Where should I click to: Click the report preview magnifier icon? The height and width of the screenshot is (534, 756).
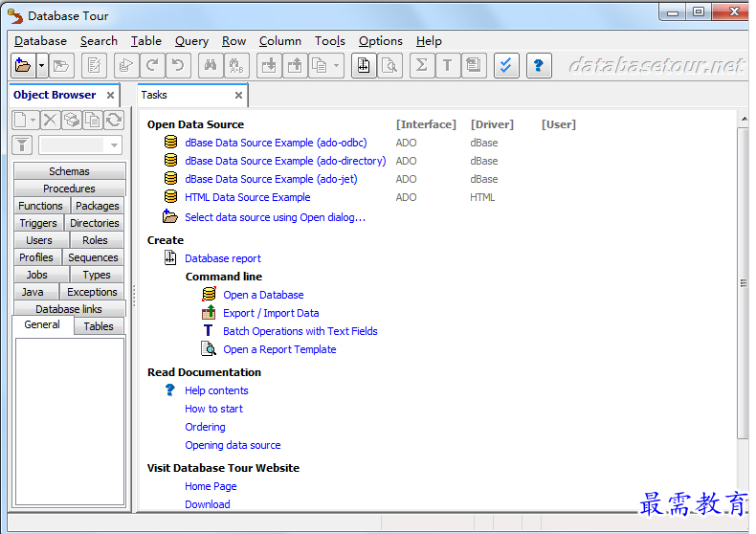click(389, 65)
